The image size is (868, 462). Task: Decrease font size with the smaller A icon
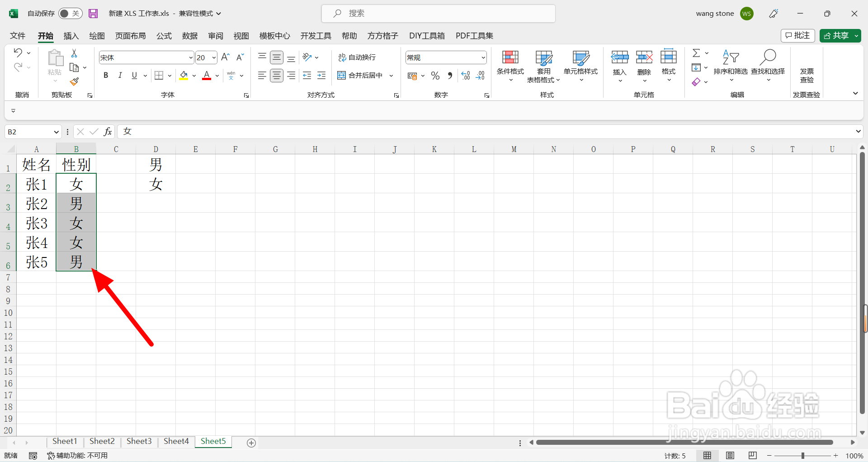click(240, 57)
